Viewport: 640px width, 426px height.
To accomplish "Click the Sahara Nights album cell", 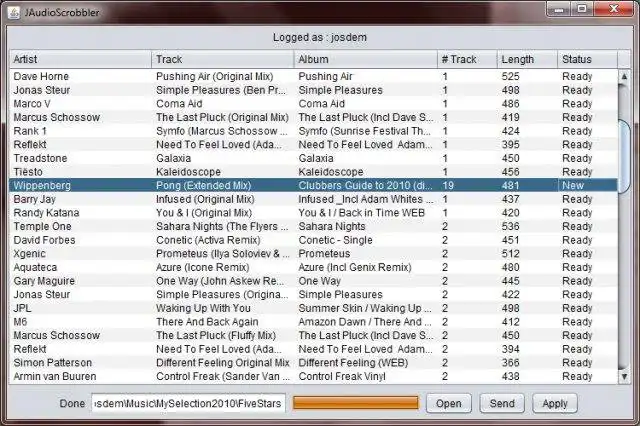I will click(366, 226).
